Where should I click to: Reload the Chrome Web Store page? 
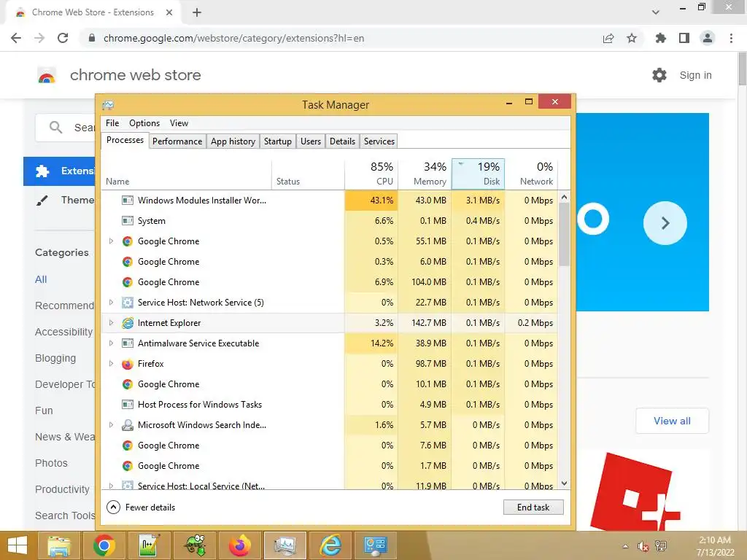pyautogui.click(x=63, y=38)
